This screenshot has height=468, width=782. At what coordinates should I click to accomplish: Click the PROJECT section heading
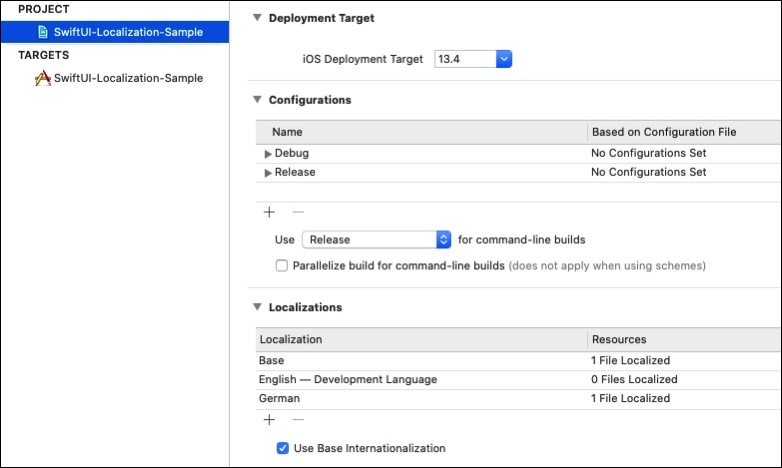[x=44, y=9]
